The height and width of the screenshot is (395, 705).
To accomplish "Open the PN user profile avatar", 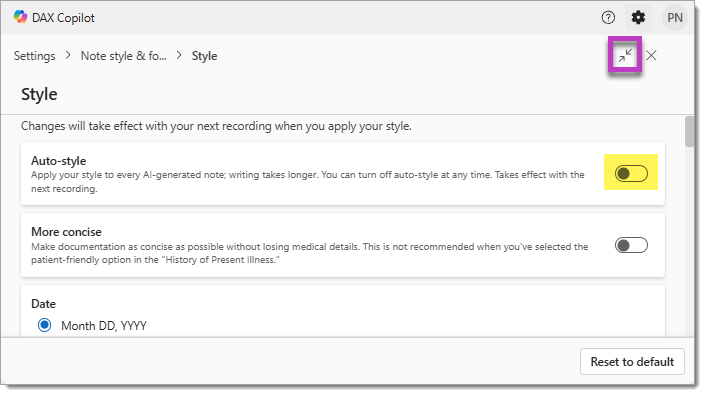I will pyautogui.click(x=674, y=18).
